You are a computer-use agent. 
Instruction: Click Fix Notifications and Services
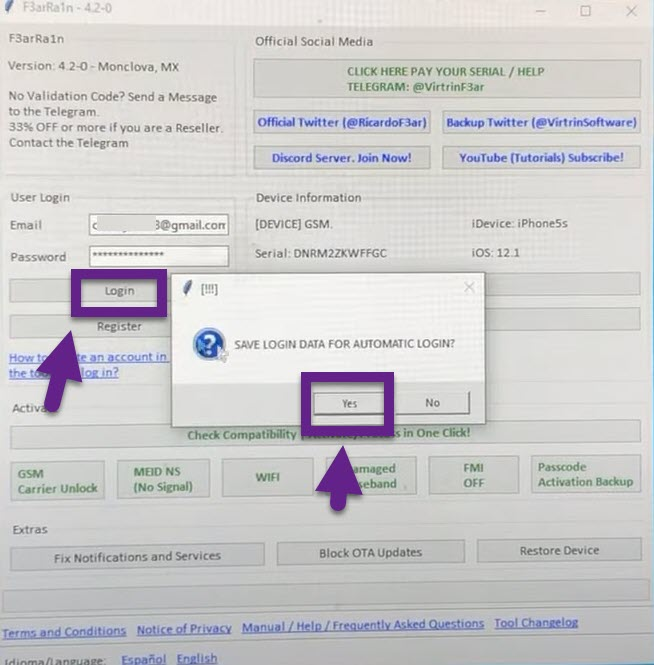pyautogui.click(x=137, y=556)
